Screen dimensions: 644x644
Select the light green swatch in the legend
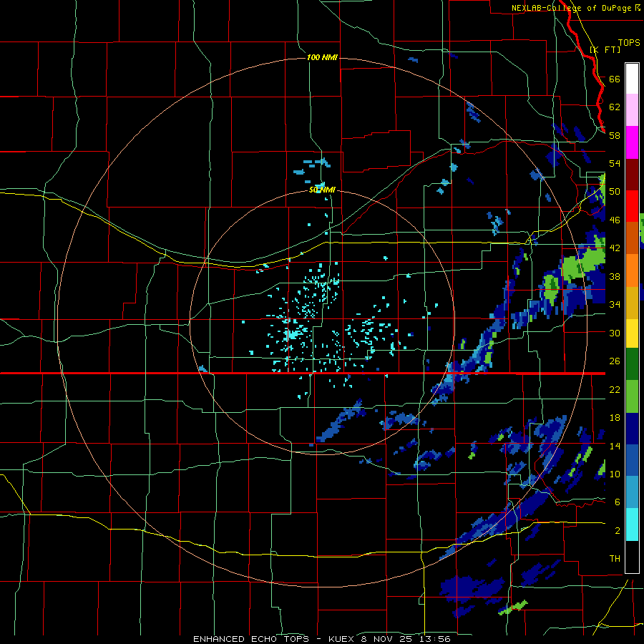(x=632, y=396)
